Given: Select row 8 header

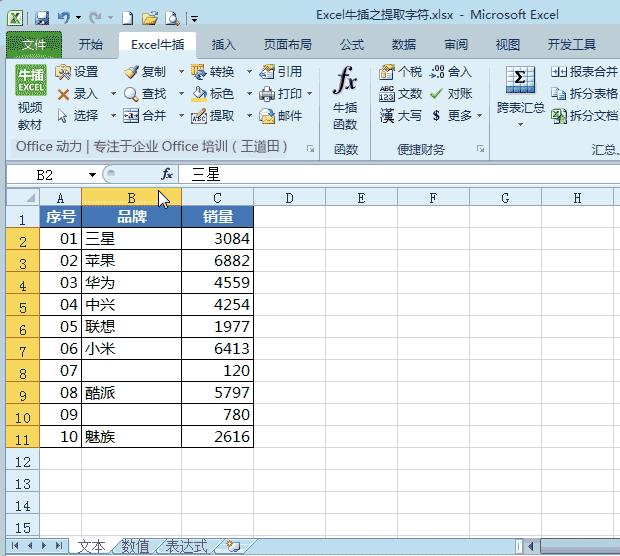Looking at the screenshot, I should tap(23, 373).
